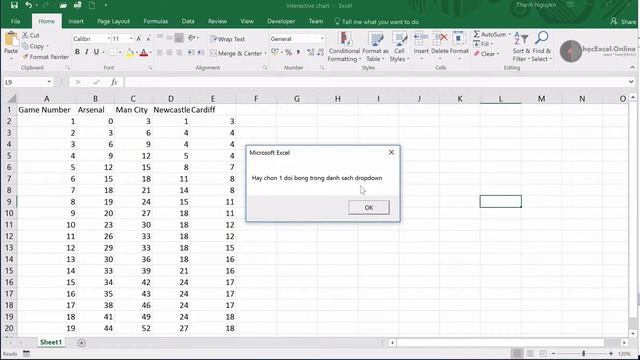Image resolution: width=640 pixels, height=360 pixels.
Task: Open Find & Select magnifier menu
Action: [542, 47]
